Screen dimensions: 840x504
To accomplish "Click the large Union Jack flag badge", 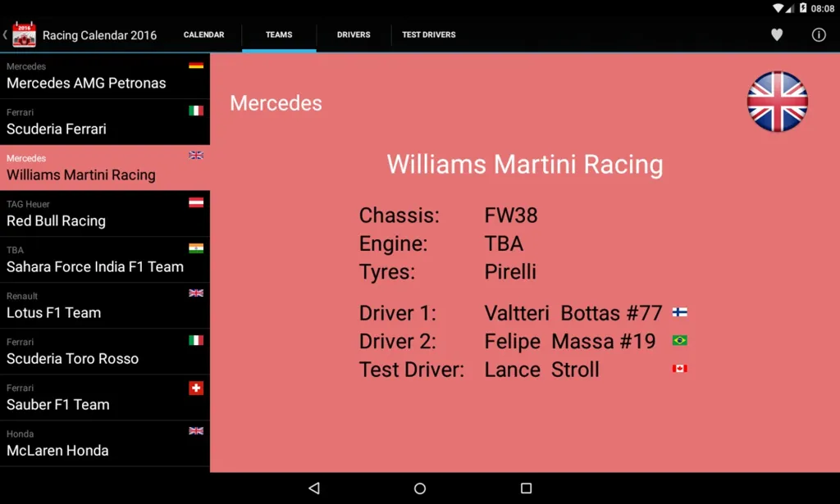I will pos(778,102).
